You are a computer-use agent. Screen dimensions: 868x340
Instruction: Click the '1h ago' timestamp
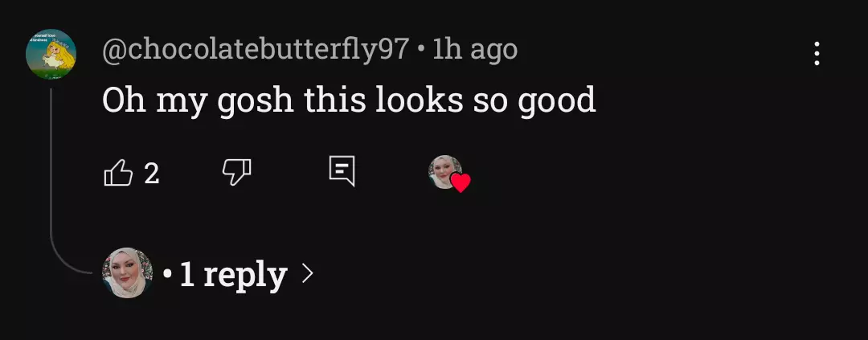coord(475,50)
